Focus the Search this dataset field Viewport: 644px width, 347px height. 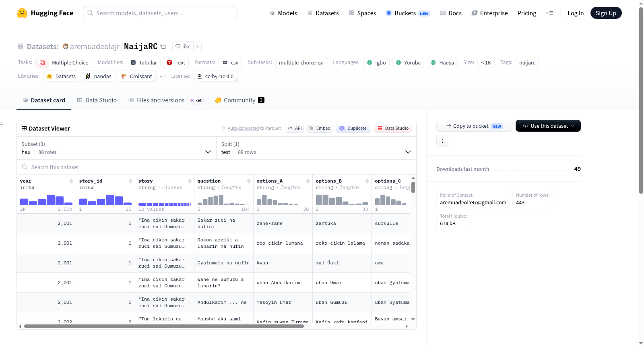pos(217,167)
